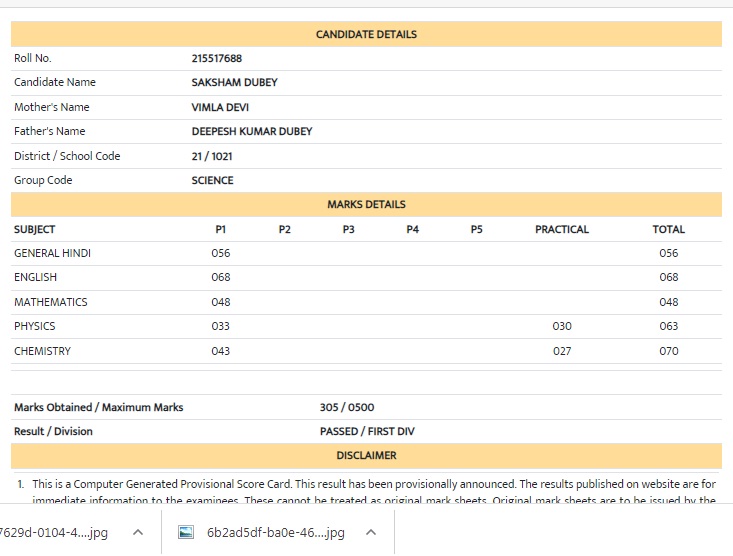Image resolution: width=733 pixels, height=556 pixels.
Task: Click Chemistry P1 mark 043
Action: click(221, 351)
